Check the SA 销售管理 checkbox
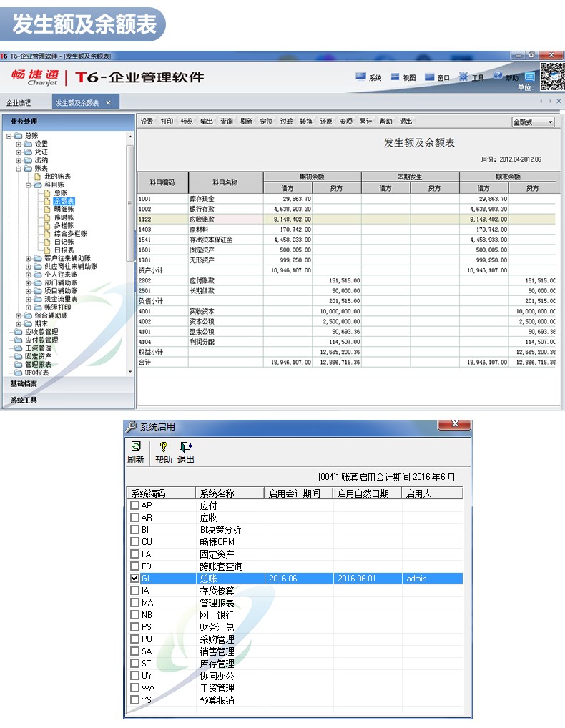The width and height of the screenshot is (565, 728). click(x=134, y=651)
